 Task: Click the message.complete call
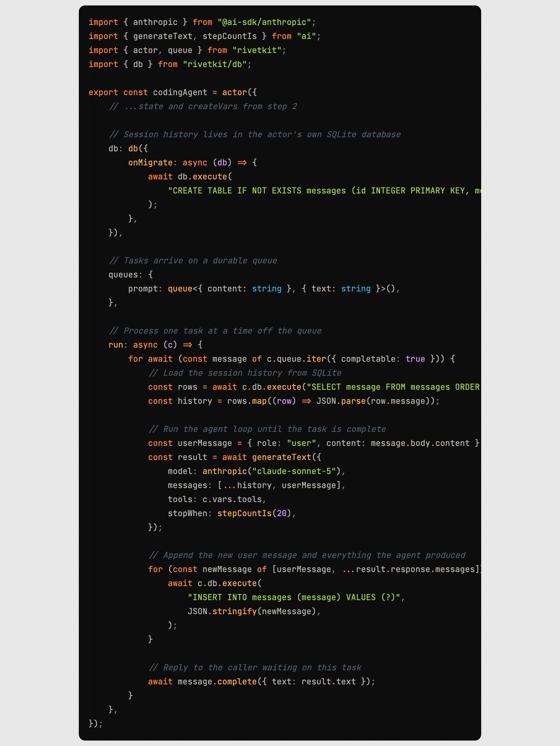217,681
